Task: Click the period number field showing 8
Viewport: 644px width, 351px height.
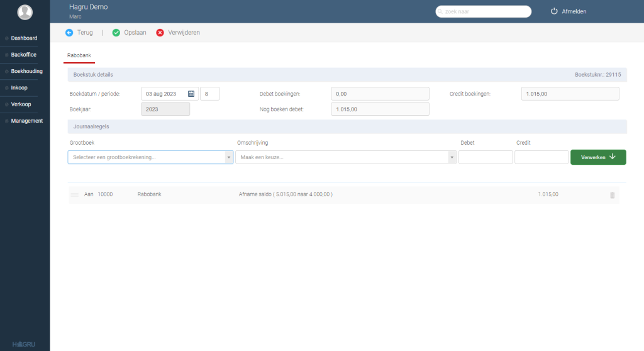Action: (x=210, y=94)
